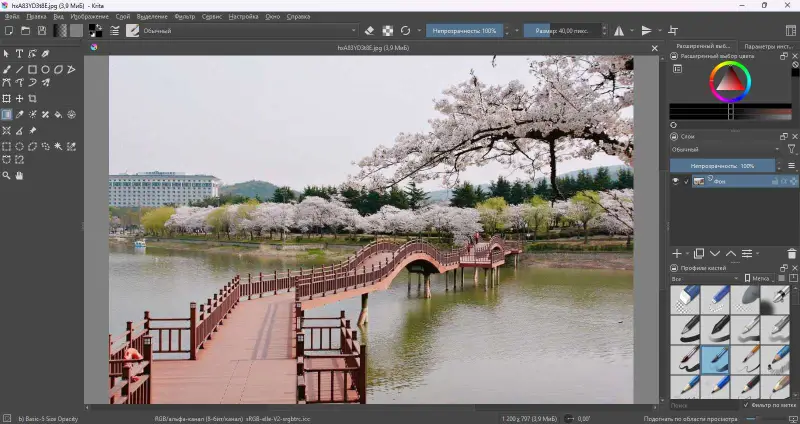Select the Measure tool
The image size is (800, 424).
click(19, 131)
